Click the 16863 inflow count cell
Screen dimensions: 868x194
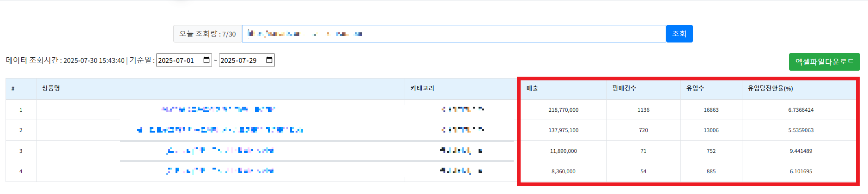[x=711, y=110]
